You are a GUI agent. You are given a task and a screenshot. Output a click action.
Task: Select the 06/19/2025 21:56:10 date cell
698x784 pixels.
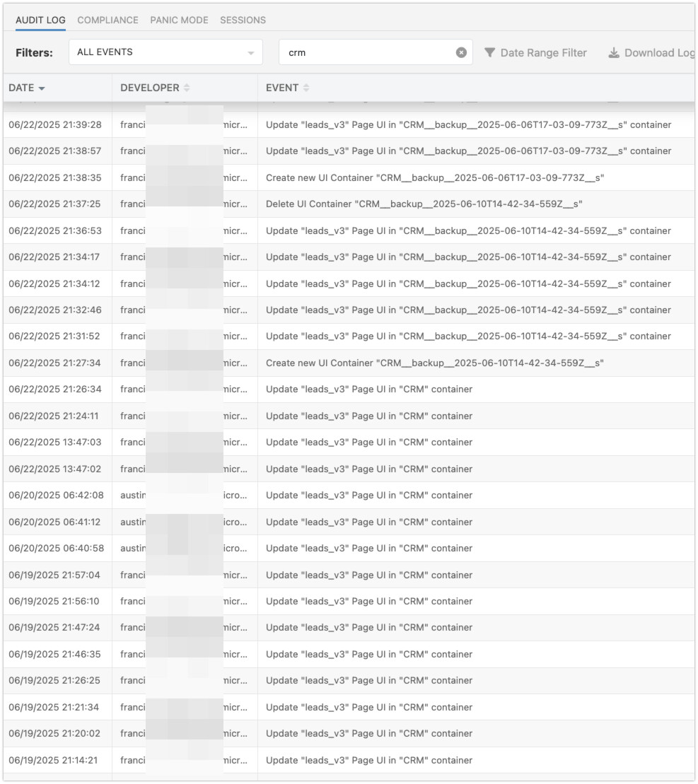[x=54, y=602]
